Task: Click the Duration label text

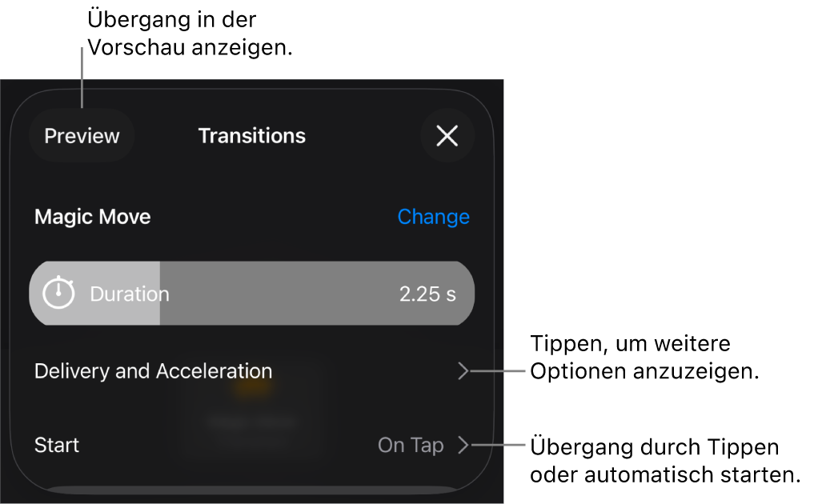Action: point(130,294)
